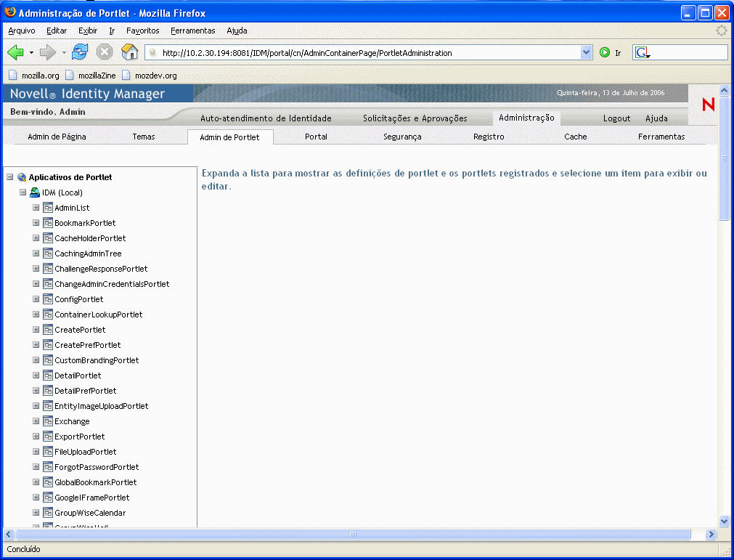Viewport: 734px width, 560px height.
Task: Click the GroupWiseCalendar icon
Action: click(47, 513)
